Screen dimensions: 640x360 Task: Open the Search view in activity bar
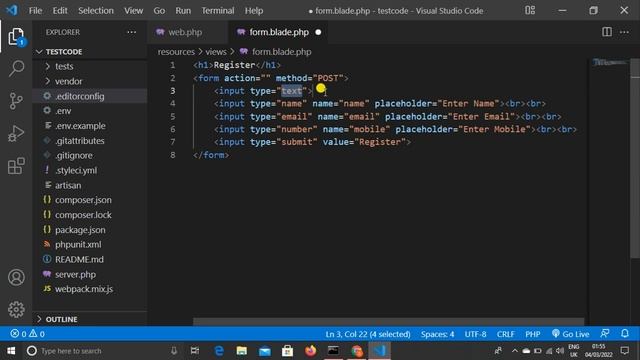pyautogui.click(x=16, y=69)
